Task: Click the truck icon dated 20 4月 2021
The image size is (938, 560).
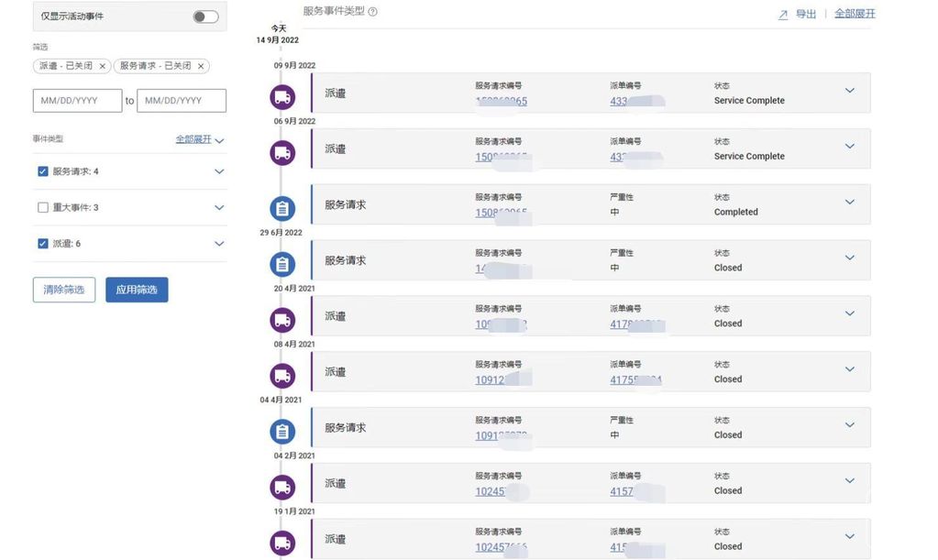Action: pos(282,320)
